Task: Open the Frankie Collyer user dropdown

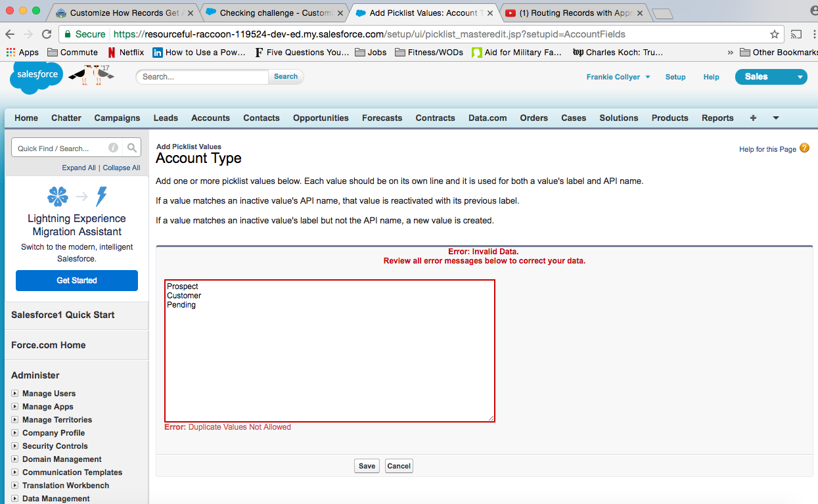Action: coord(618,77)
